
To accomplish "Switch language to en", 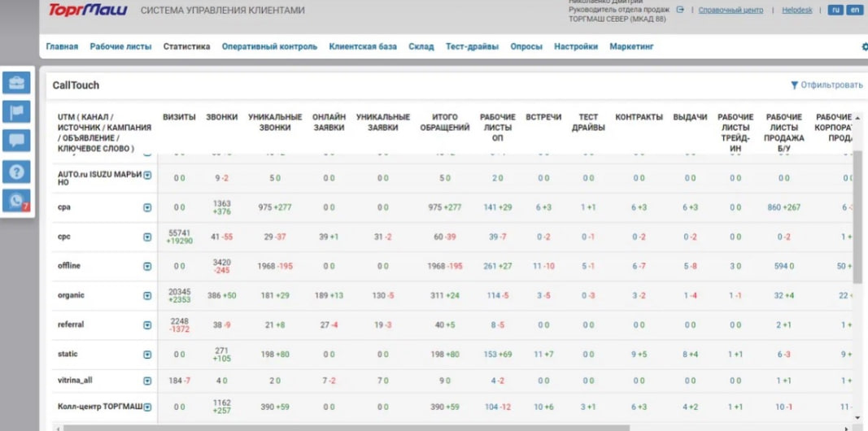I will (853, 10).
